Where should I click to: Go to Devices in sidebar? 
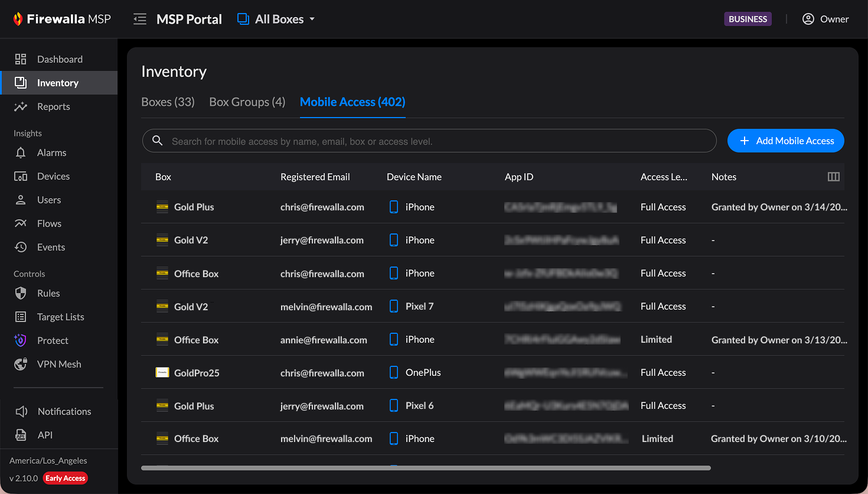53,176
